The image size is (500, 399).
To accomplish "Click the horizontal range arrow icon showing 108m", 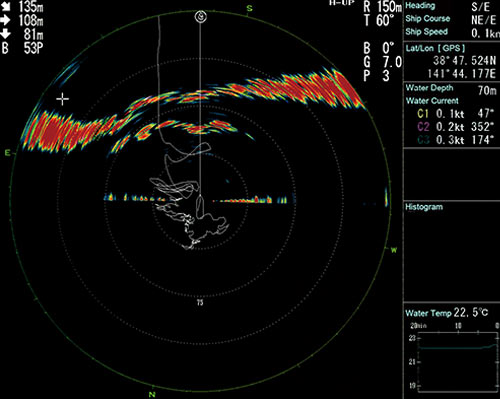I will click(6, 20).
